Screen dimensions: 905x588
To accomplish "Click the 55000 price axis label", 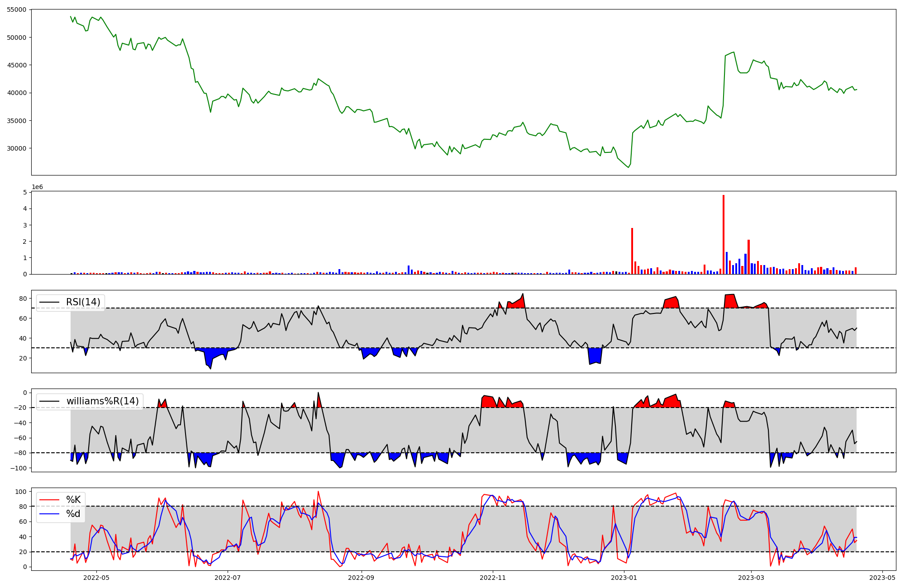I will click(16, 9).
